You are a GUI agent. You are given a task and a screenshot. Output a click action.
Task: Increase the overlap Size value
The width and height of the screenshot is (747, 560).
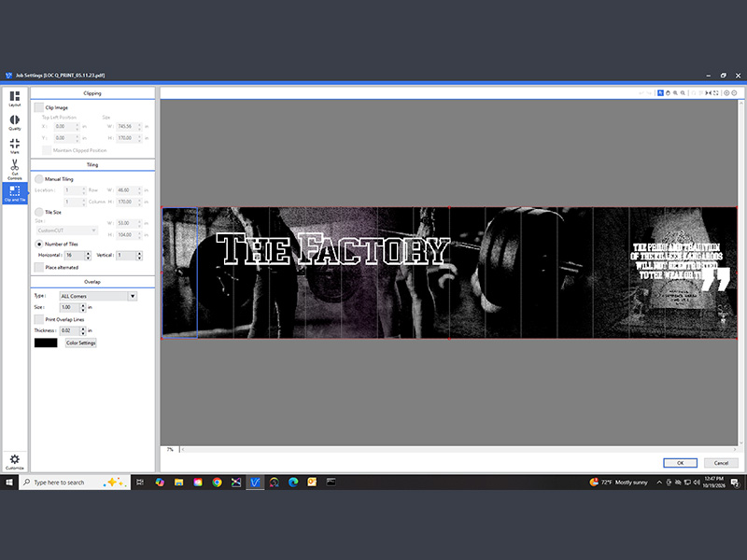pyautogui.click(x=83, y=305)
